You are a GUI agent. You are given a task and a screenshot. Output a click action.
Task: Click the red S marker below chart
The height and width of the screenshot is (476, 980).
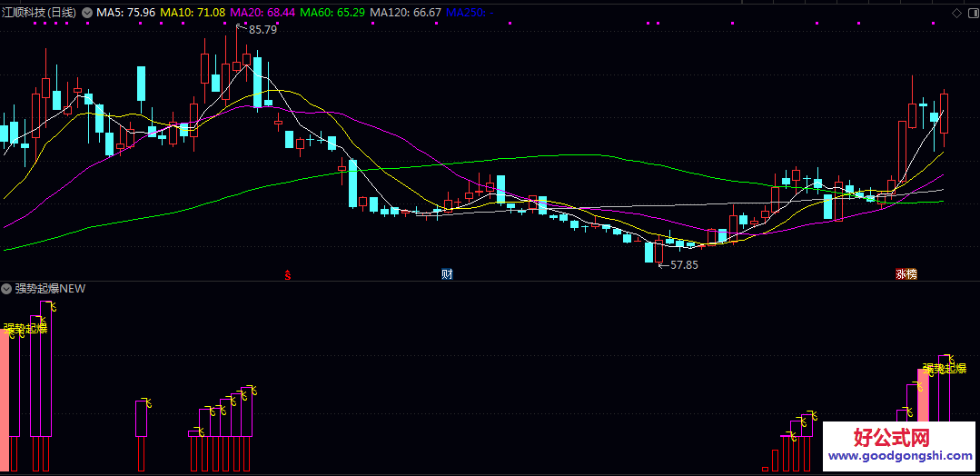[x=288, y=274]
